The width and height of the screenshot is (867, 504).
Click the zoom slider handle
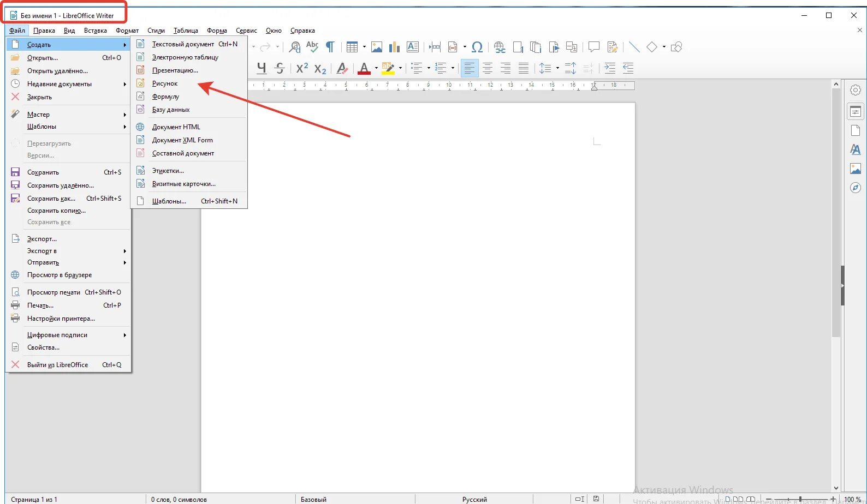point(800,499)
